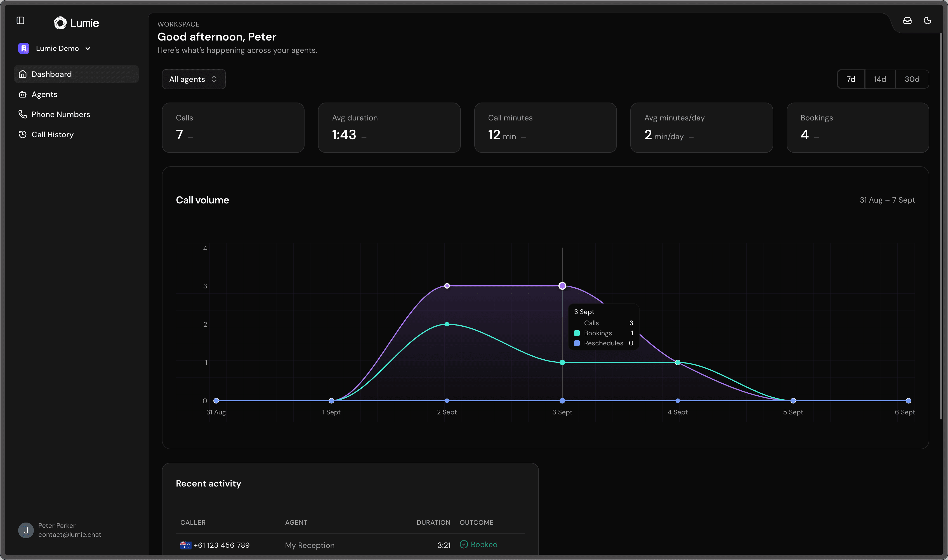Screen dimensions: 948x560
Task: Collapse the sidebar panel icon
Action: (20, 20)
